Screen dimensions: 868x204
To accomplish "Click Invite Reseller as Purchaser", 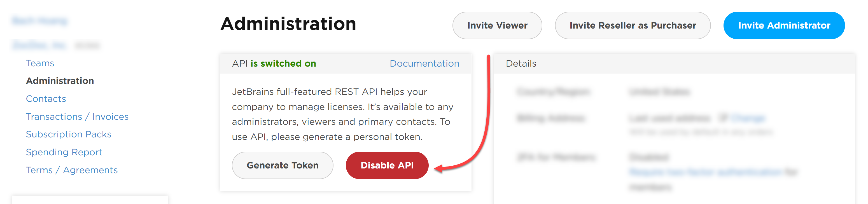I will pyautogui.click(x=633, y=25).
